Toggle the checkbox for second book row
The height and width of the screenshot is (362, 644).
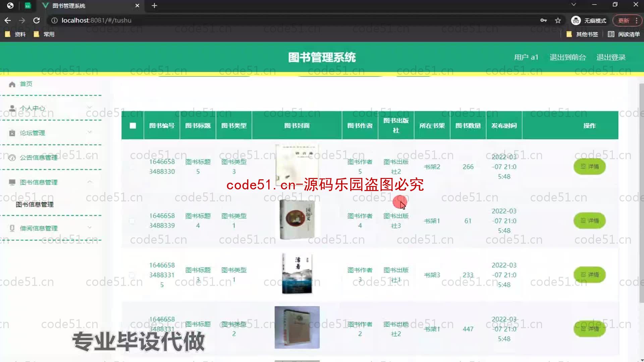133,221
